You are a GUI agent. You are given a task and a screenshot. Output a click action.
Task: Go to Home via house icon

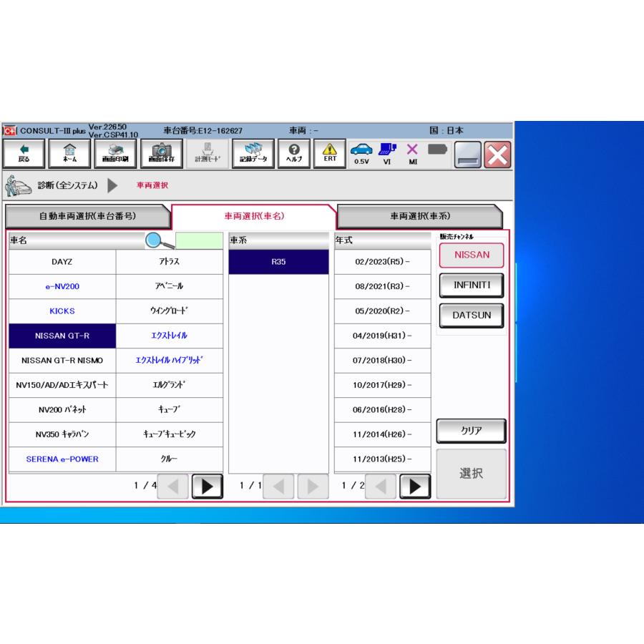[x=71, y=153]
